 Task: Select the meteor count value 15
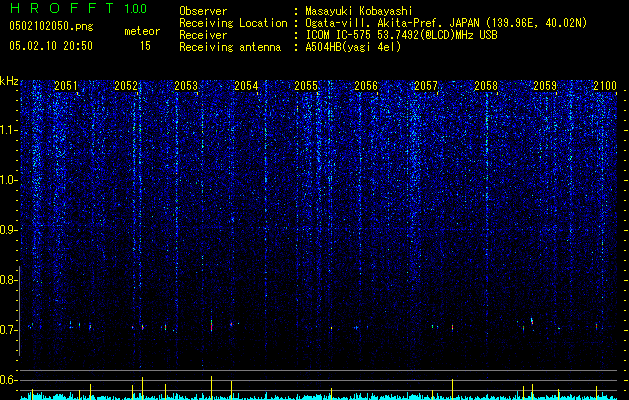pos(145,46)
